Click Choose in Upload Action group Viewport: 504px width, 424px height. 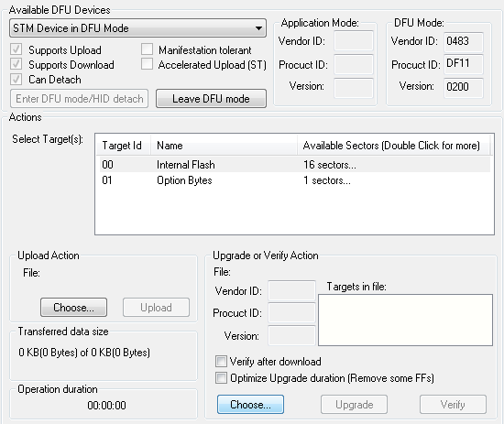tap(73, 308)
